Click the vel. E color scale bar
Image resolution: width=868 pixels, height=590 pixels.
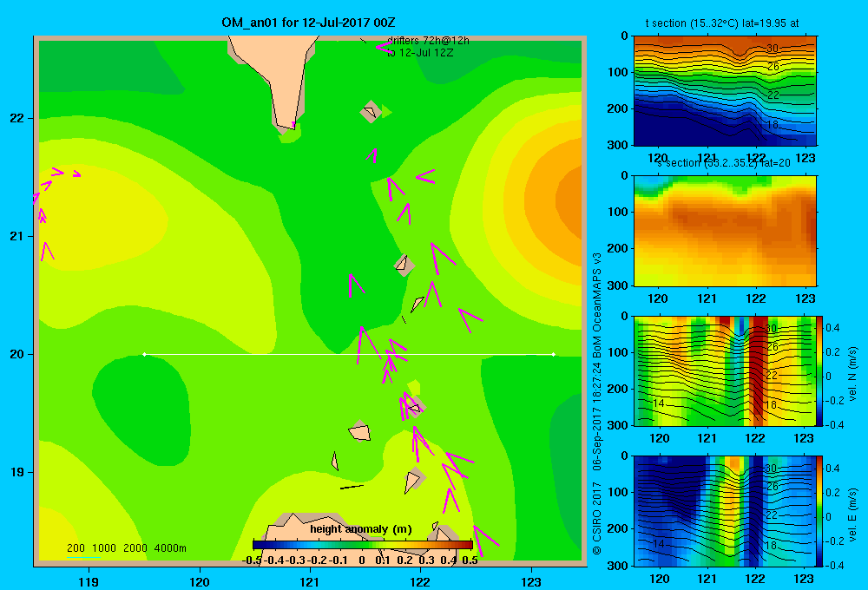point(820,511)
